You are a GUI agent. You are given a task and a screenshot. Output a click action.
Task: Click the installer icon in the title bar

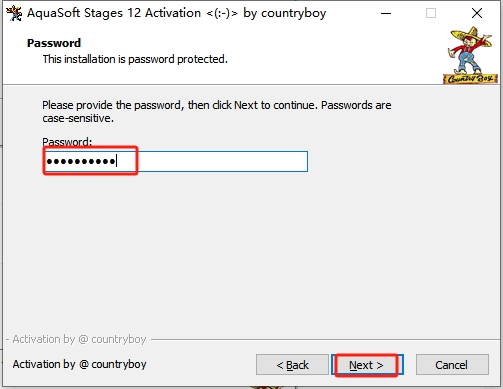coord(14,13)
